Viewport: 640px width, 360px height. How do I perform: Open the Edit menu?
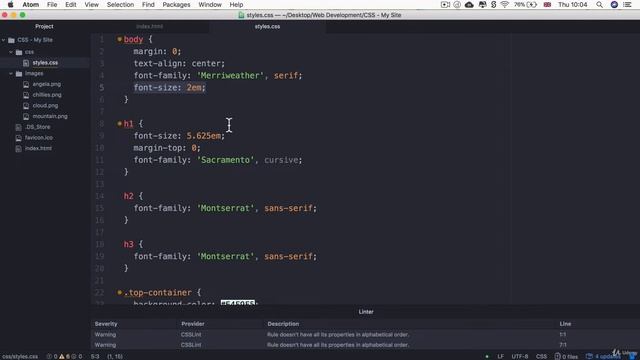pyautogui.click(x=71, y=4)
